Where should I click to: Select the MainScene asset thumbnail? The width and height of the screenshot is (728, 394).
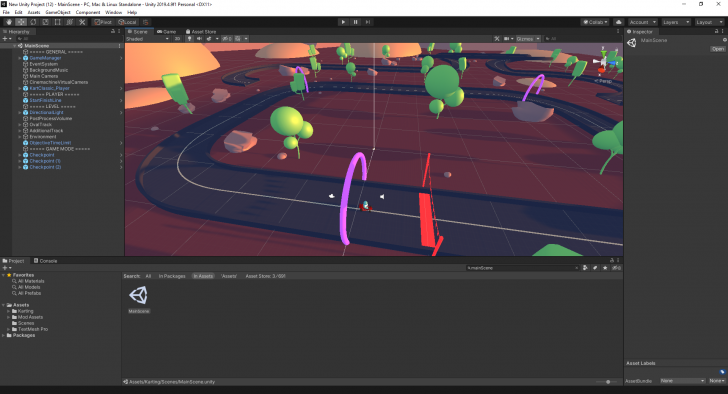pos(138,295)
